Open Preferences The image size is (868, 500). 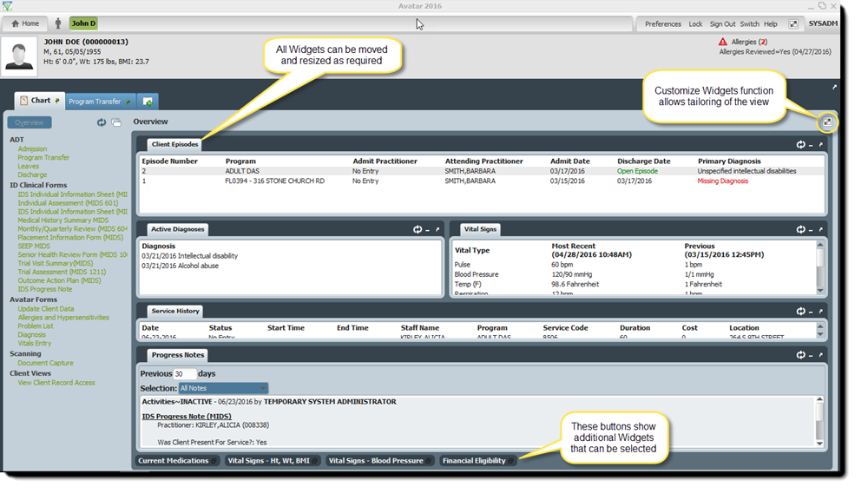[662, 24]
